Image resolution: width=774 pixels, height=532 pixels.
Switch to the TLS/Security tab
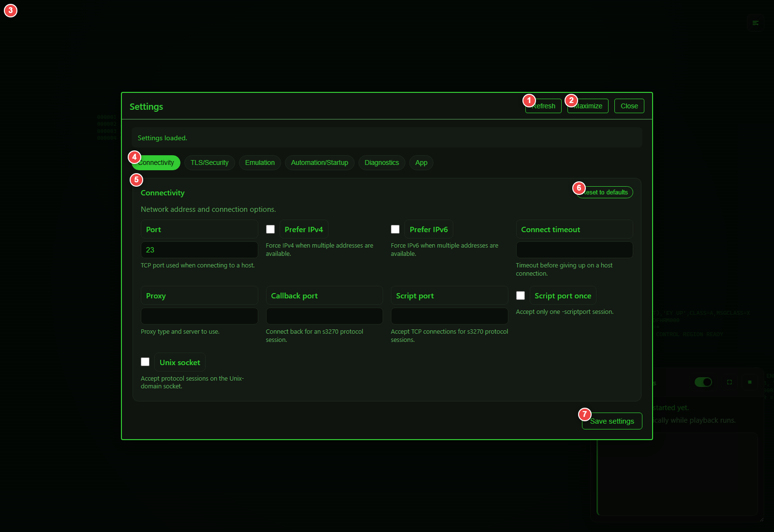[209, 163]
